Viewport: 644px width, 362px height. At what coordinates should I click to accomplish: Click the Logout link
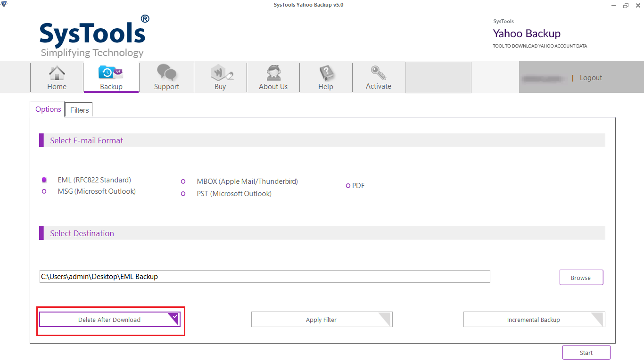(x=591, y=78)
